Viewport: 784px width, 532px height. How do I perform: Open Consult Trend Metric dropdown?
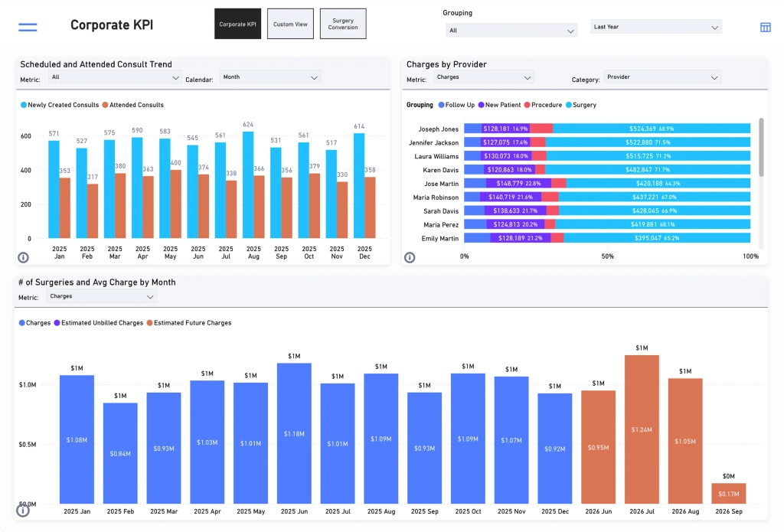click(115, 77)
